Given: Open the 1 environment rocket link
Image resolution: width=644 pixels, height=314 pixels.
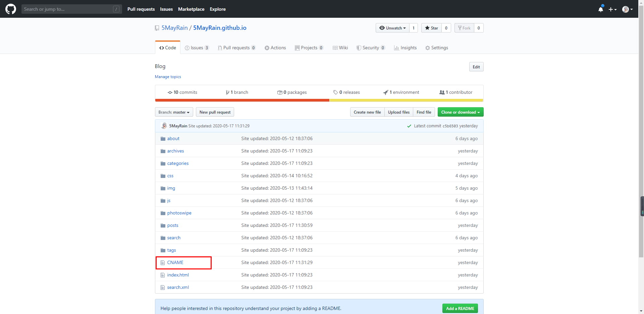Looking at the screenshot, I should pyautogui.click(x=401, y=92).
